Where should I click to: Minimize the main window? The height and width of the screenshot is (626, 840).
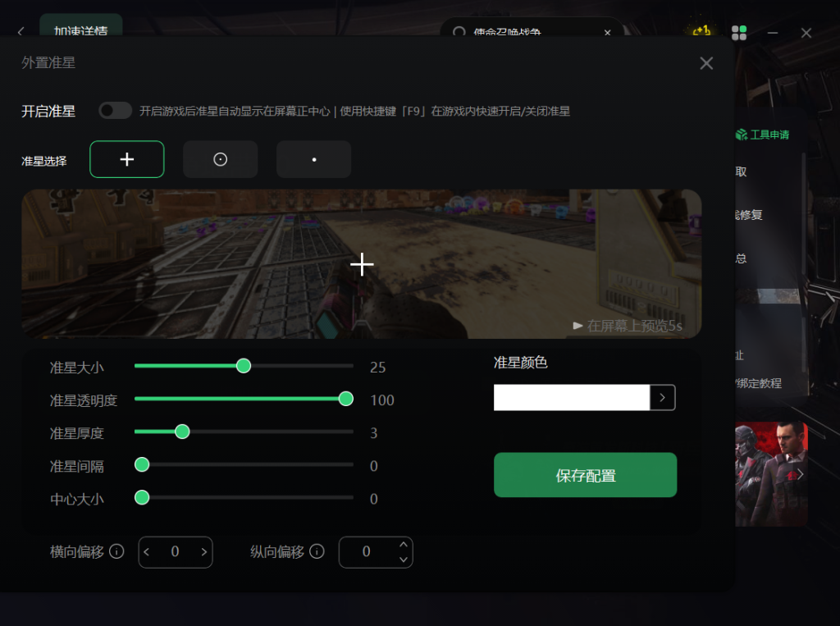(x=773, y=33)
